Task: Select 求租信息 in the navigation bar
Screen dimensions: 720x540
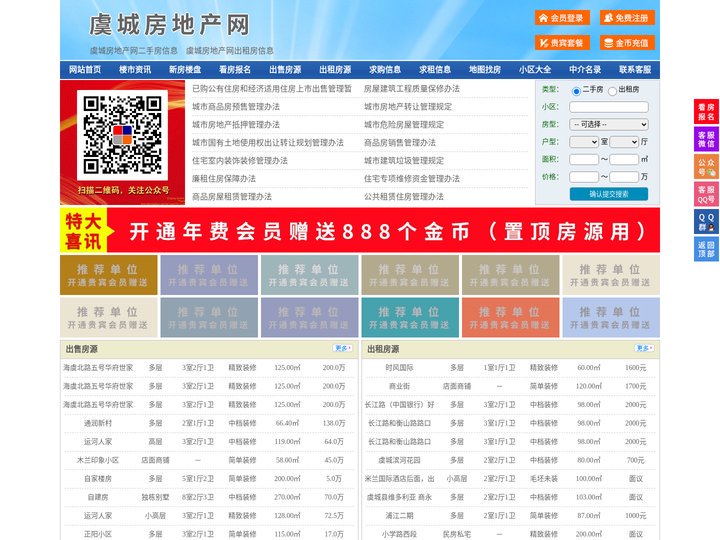Action: coord(435,70)
